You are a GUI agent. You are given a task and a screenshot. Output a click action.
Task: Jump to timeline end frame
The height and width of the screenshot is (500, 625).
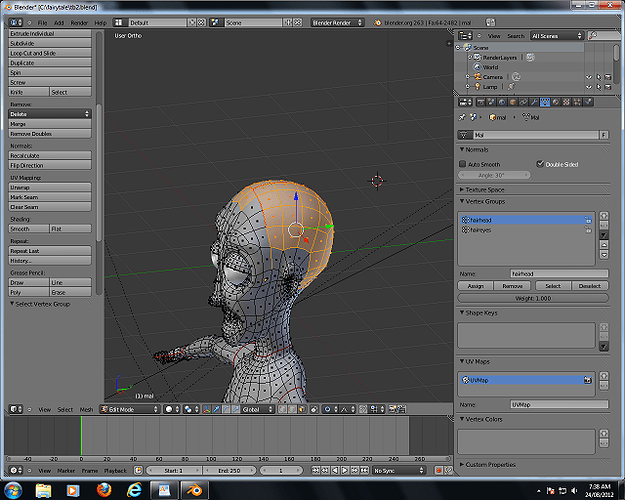(364, 470)
